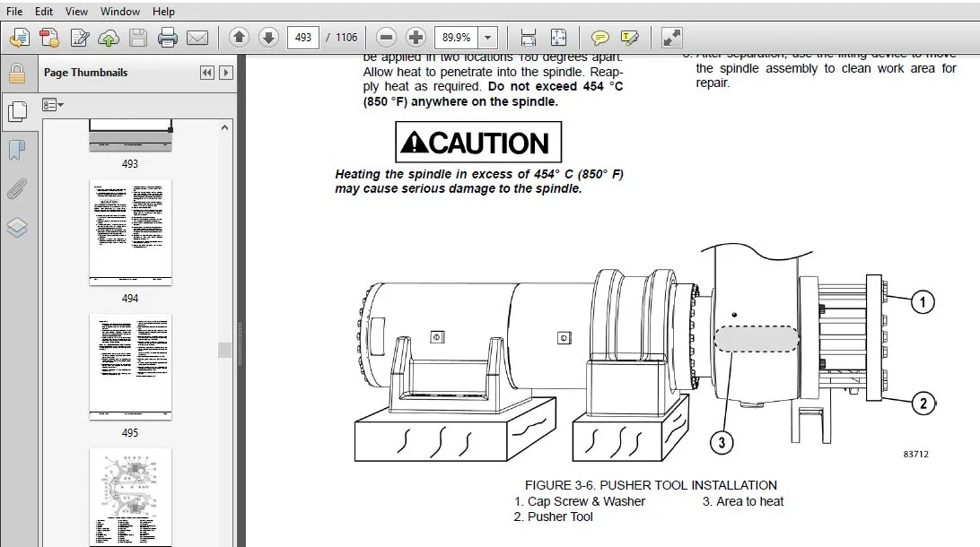Screen dimensions: 980x547
Task: Collapse the thumbnails panel with double arrow
Action: coord(207,73)
